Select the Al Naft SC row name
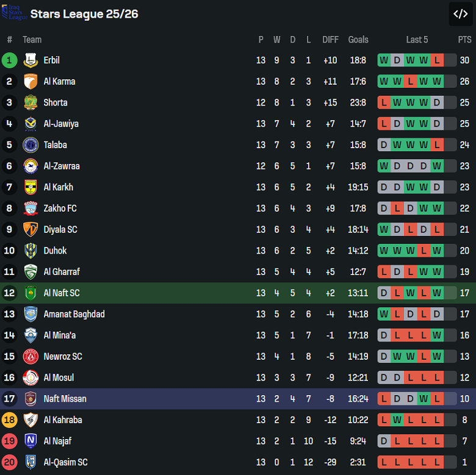This screenshot has width=476, height=475. 62,293
